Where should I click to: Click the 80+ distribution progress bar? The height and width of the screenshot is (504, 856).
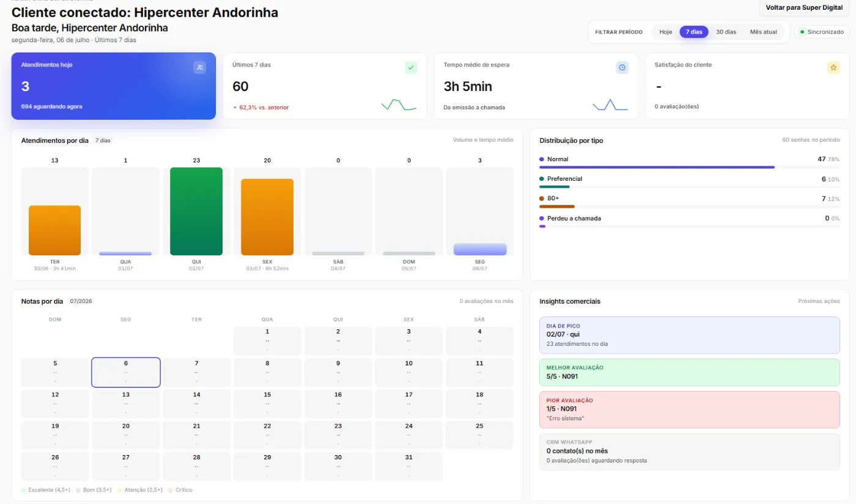(689, 206)
